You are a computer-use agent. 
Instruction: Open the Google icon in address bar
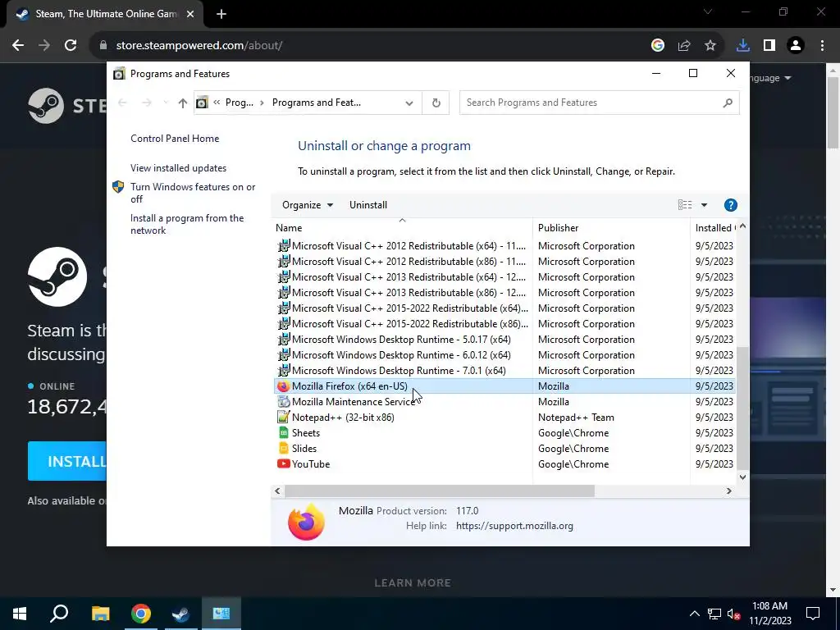pos(658,46)
